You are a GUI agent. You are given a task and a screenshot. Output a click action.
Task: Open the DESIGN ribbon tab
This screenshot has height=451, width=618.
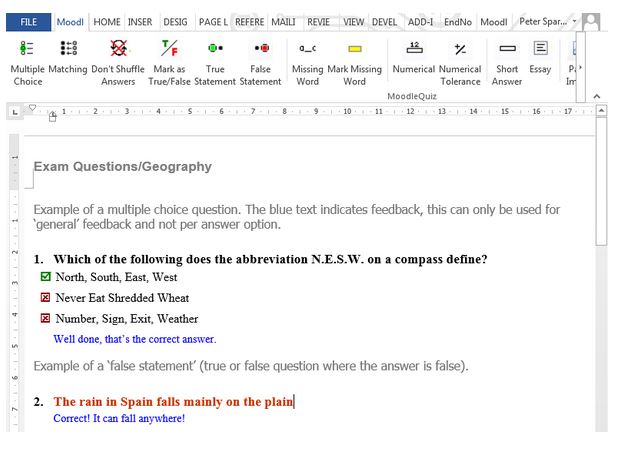[175, 22]
